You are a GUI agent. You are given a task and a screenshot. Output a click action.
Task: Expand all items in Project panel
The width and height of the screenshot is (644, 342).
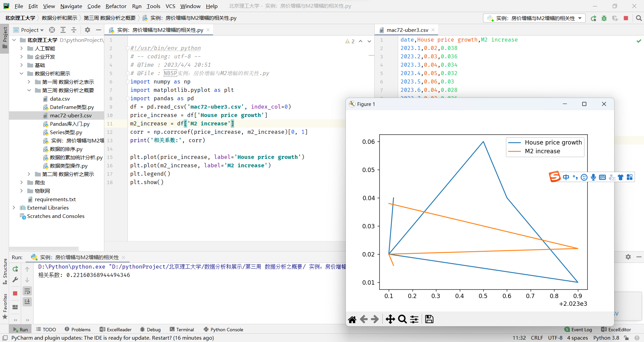coord(63,30)
